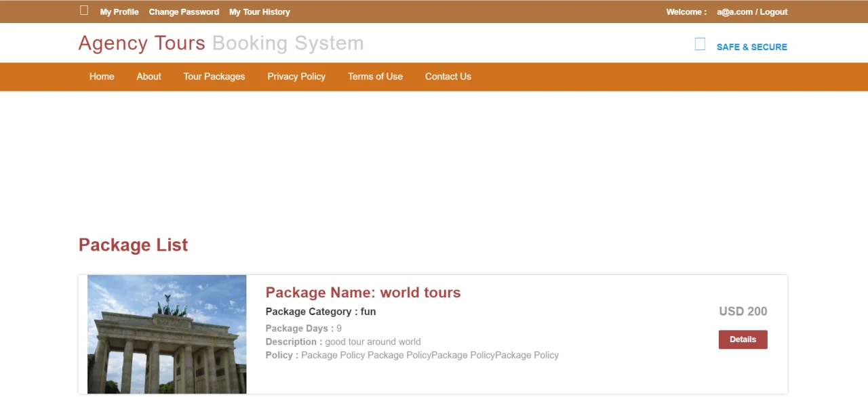Click the Package List heading

(134, 245)
